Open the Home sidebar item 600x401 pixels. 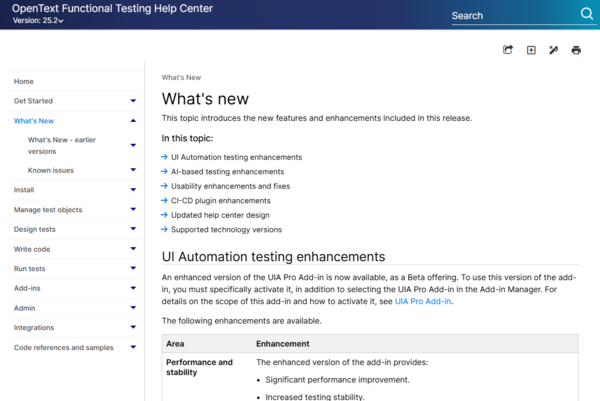24,82
